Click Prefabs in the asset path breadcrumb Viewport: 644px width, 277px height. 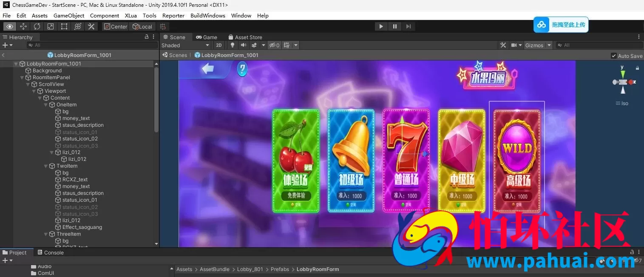point(280,269)
